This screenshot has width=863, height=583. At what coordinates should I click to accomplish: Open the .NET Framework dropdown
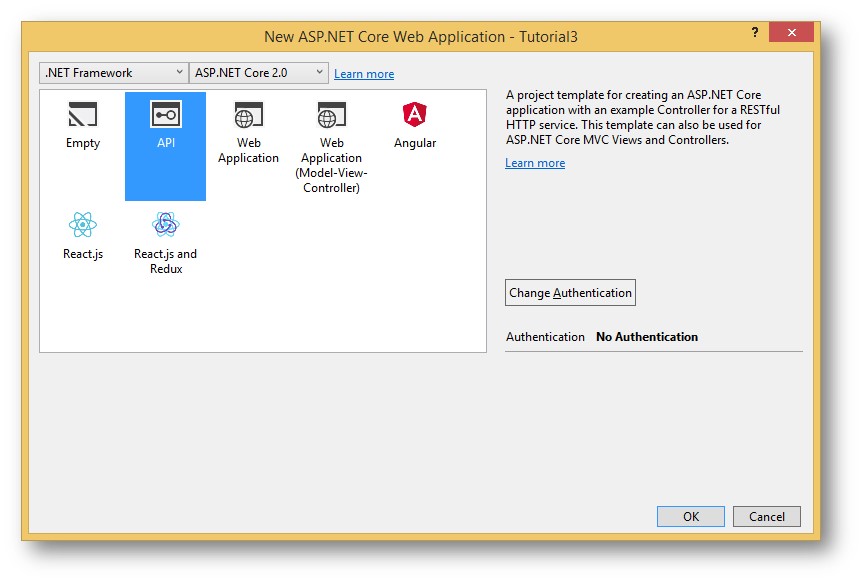coord(114,73)
